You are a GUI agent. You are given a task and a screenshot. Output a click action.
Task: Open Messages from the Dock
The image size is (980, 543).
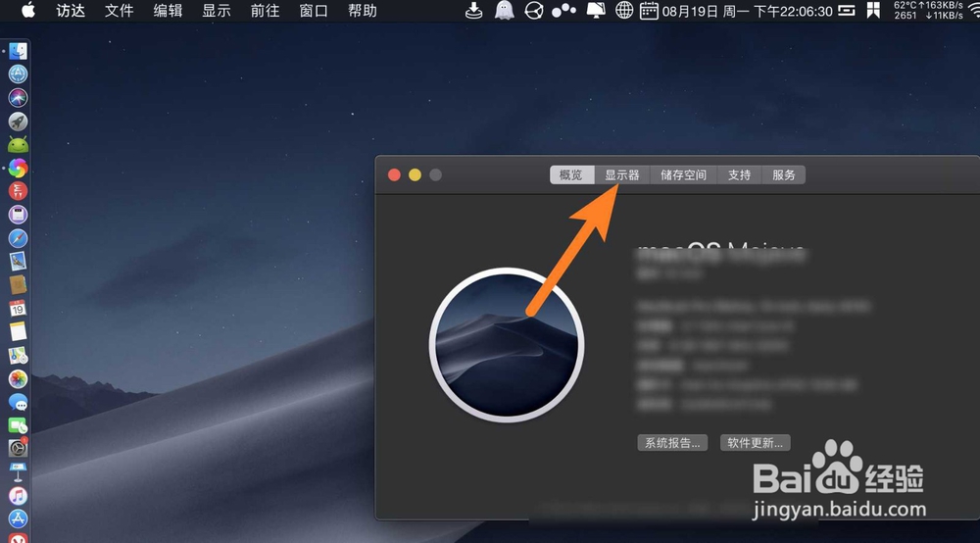(18, 403)
